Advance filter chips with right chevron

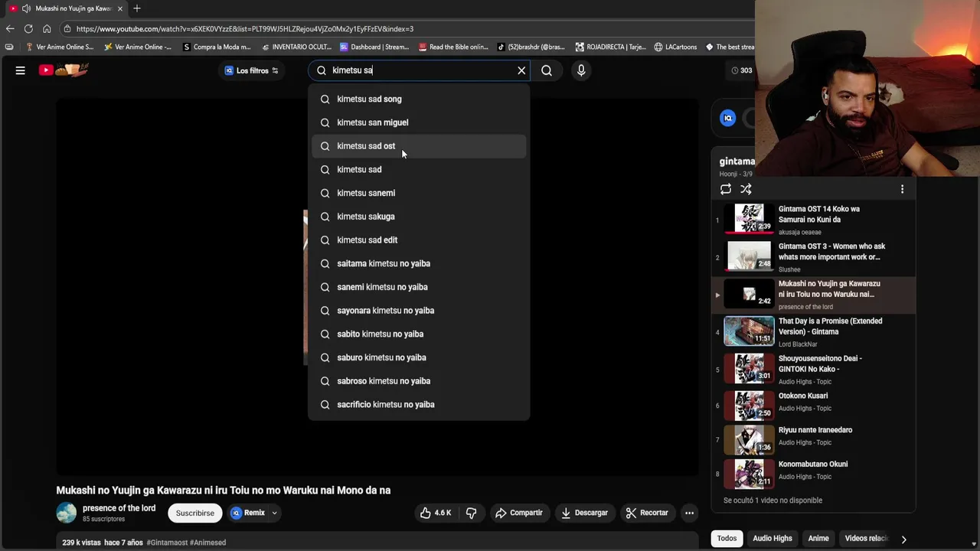[903, 540]
